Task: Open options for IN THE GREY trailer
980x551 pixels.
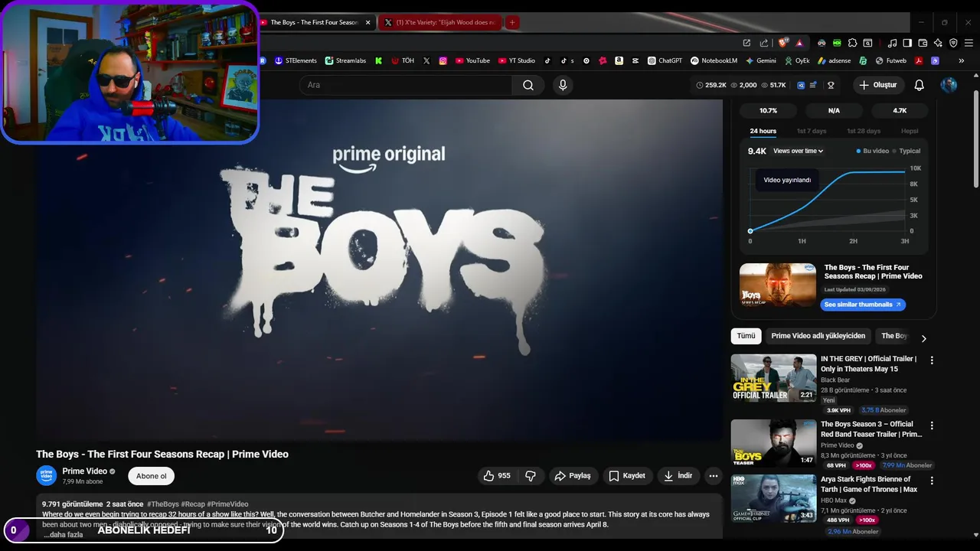Action: (932, 360)
